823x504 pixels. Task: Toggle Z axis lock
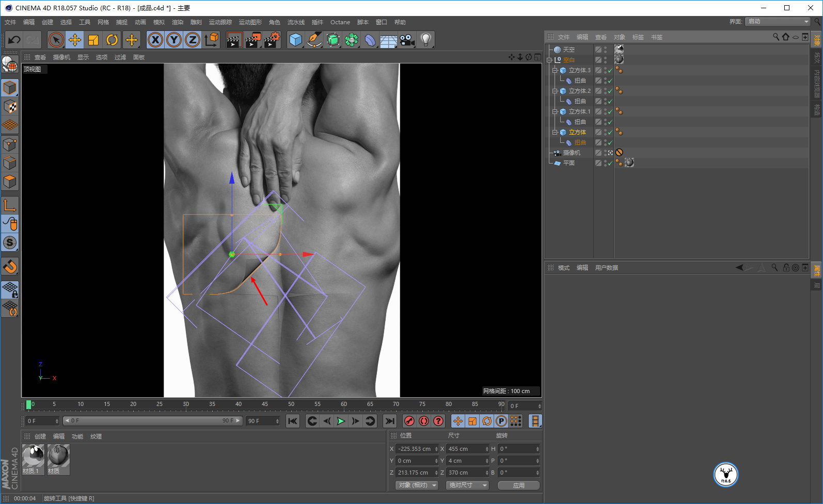(x=193, y=40)
